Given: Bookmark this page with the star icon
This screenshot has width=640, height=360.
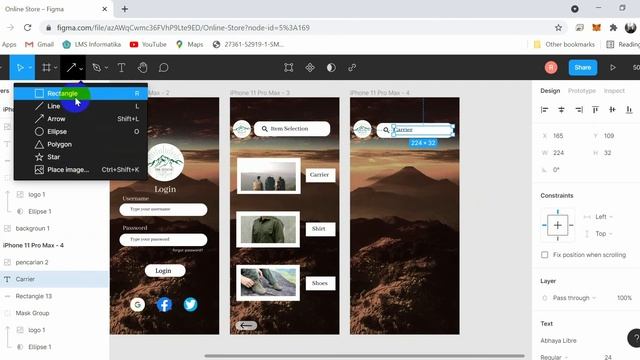Looking at the screenshot, I should 558,28.
